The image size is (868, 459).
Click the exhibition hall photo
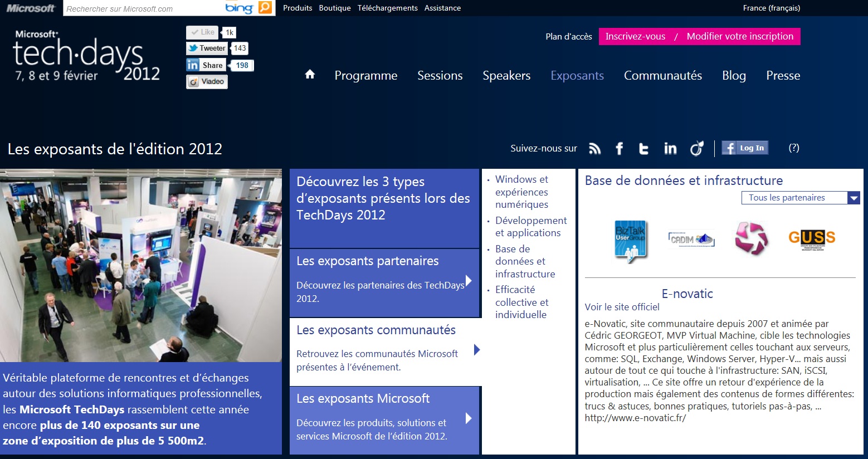coord(141,266)
